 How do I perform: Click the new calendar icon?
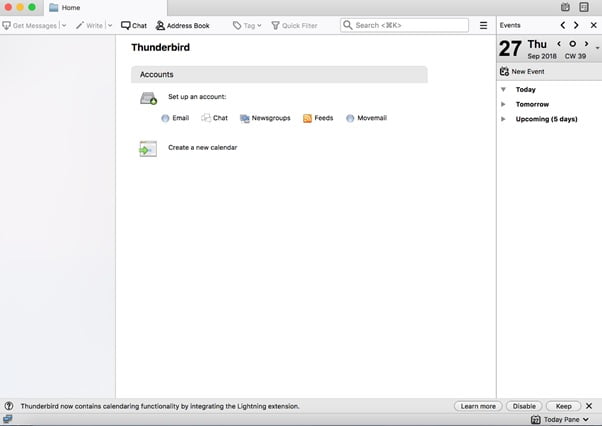[148, 149]
